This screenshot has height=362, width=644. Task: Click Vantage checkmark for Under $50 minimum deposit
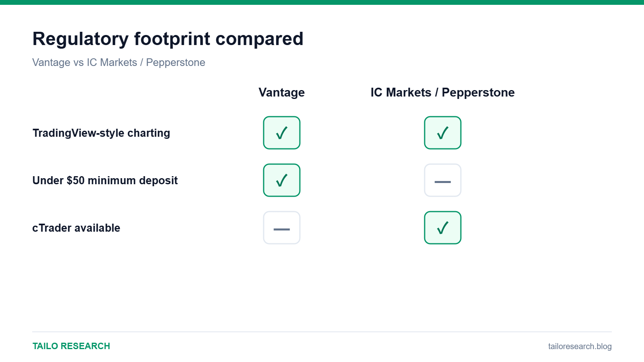coord(282,180)
